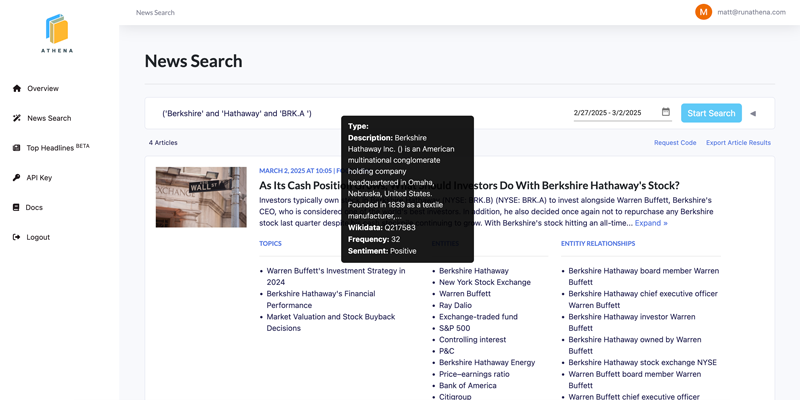Open the Berkshire Hathaway stock article headline

(469, 185)
